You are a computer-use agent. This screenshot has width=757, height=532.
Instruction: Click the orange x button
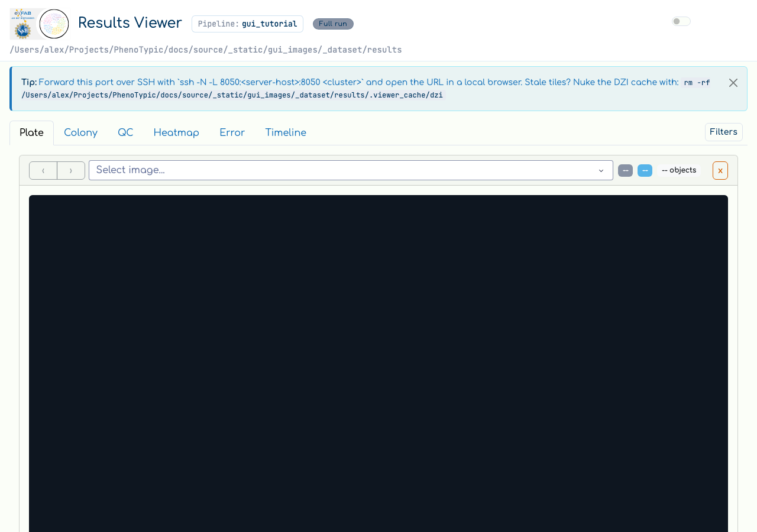(720, 170)
